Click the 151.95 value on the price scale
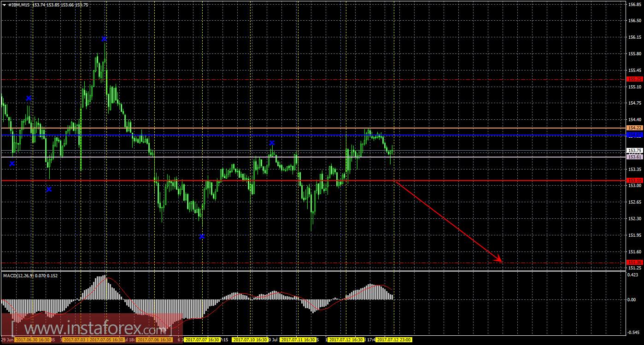 635,235
